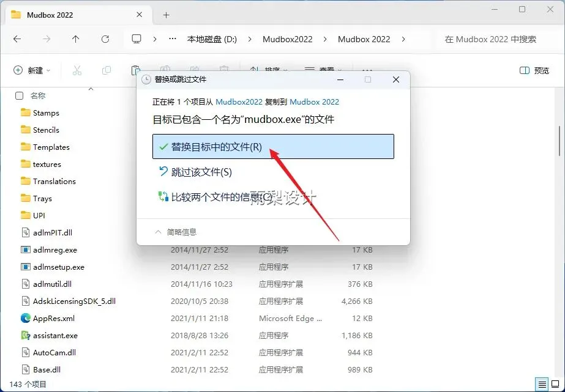565x392 pixels.
Task: Click the Edge icon of AppRes.xml
Action: [x=25, y=318]
